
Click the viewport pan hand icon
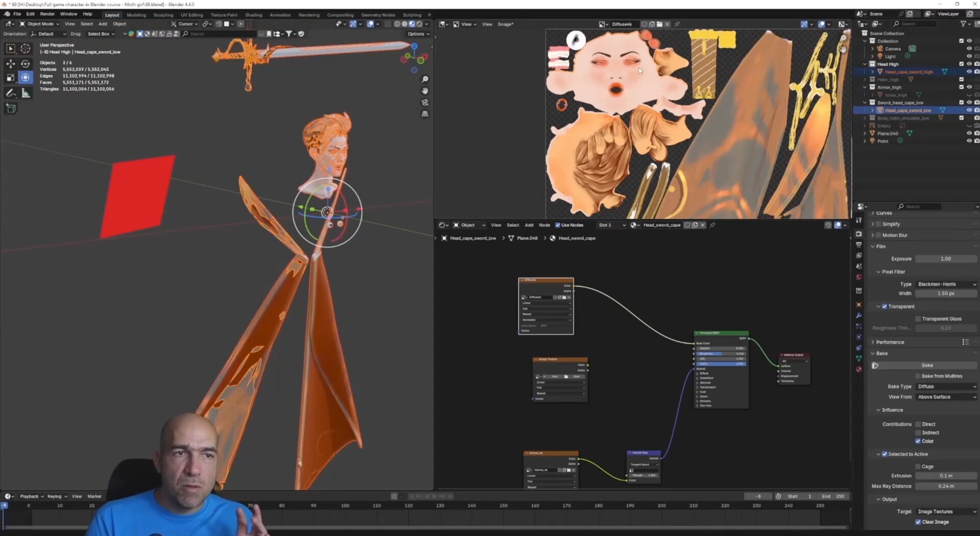(425, 91)
